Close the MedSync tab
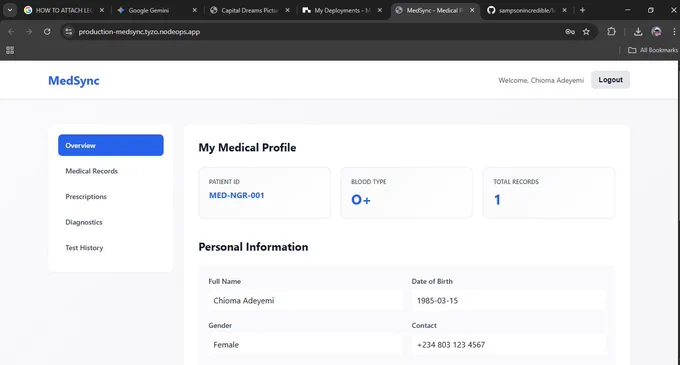The width and height of the screenshot is (680, 365). (472, 10)
